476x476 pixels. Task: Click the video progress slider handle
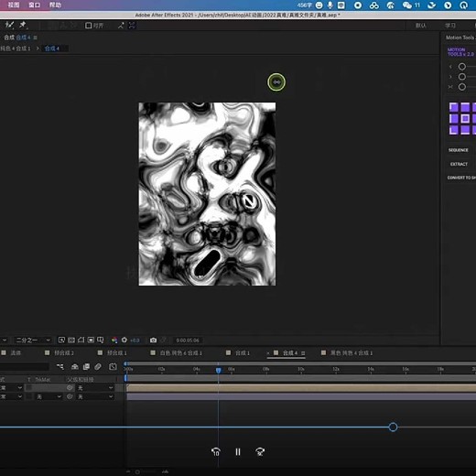(x=393, y=427)
